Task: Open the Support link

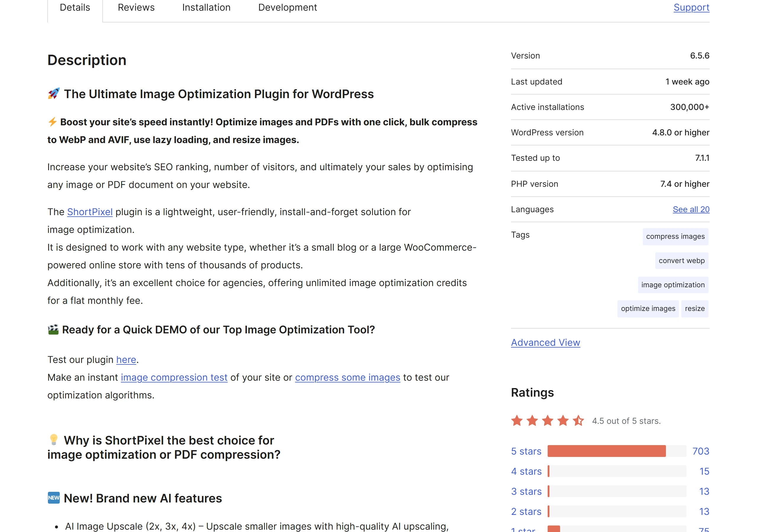Action: point(691,8)
